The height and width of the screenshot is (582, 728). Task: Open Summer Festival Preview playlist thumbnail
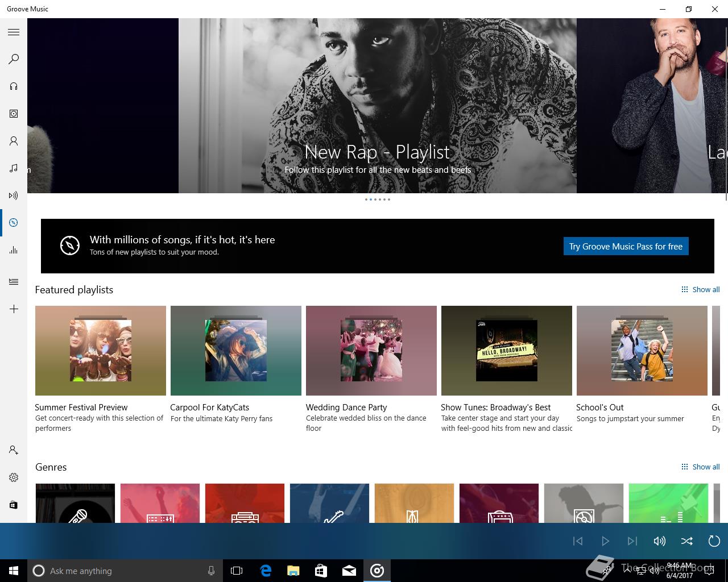click(x=101, y=351)
